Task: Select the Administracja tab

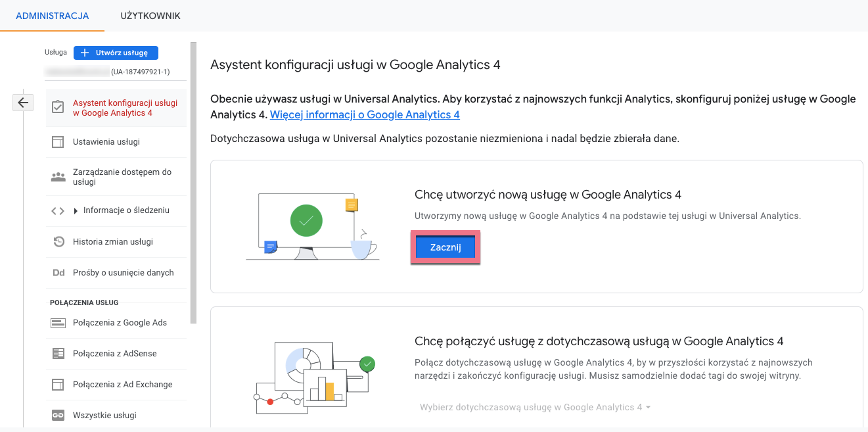Action: [51, 16]
